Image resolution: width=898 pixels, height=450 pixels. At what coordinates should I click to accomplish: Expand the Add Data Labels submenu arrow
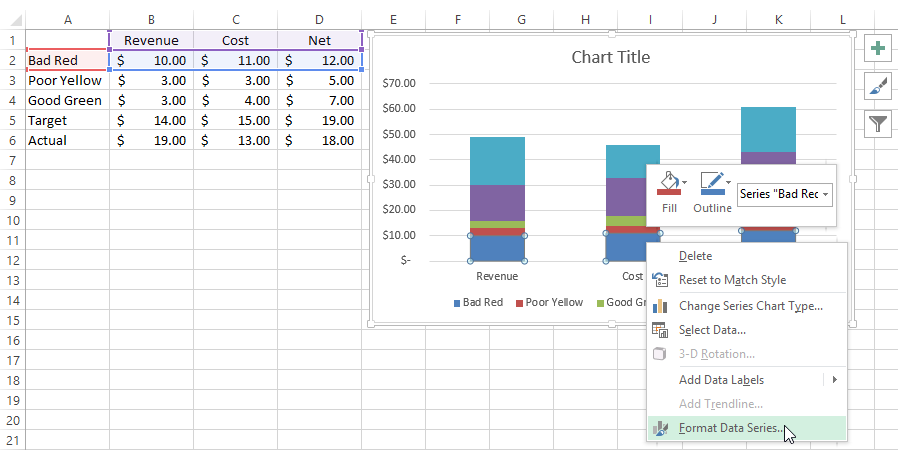(834, 380)
